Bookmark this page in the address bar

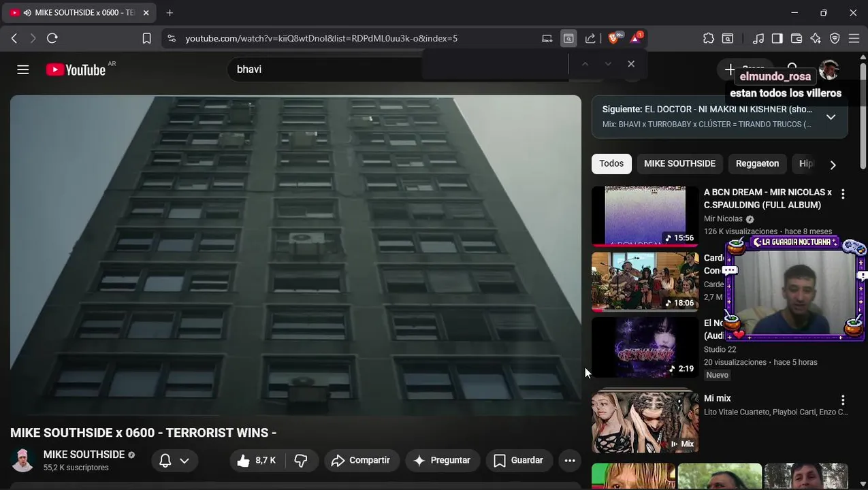(146, 39)
